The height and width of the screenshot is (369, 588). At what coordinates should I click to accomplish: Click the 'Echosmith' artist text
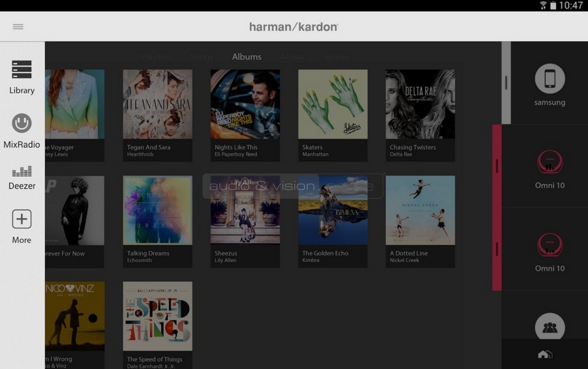pyautogui.click(x=139, y=261)
